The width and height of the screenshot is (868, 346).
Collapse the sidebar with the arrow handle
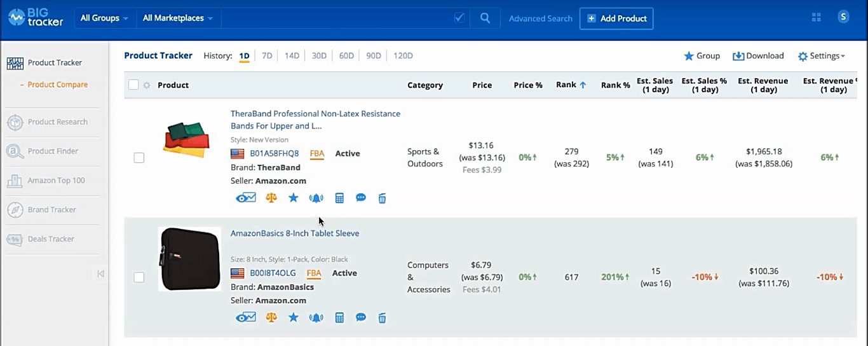pyautogui.click(x=100, y=274)
